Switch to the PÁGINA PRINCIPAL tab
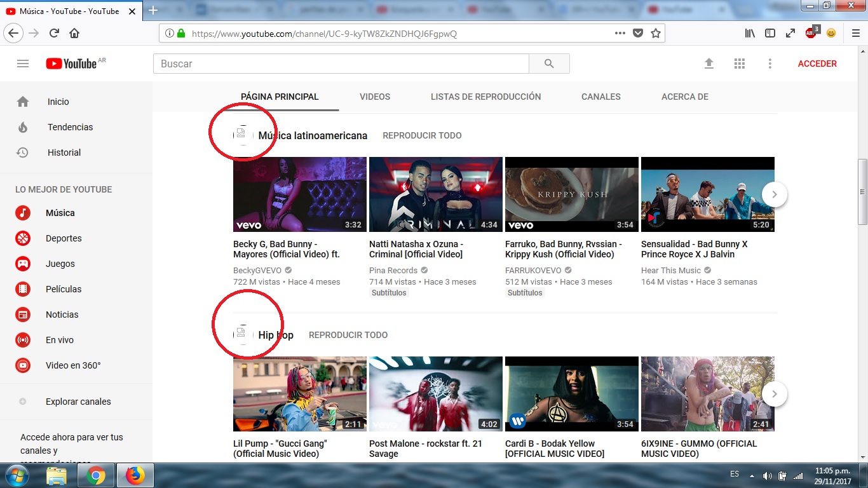 (280, 97)
